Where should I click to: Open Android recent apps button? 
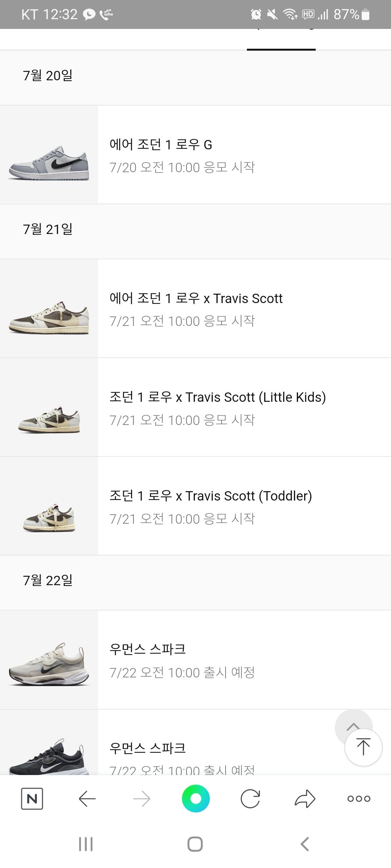pos(86,844)
